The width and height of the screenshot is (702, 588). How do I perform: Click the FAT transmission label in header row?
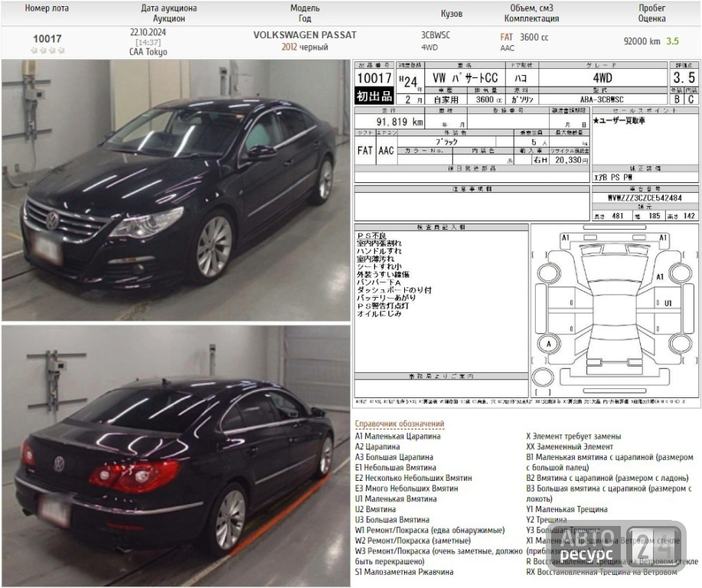[x=506, y=38]
